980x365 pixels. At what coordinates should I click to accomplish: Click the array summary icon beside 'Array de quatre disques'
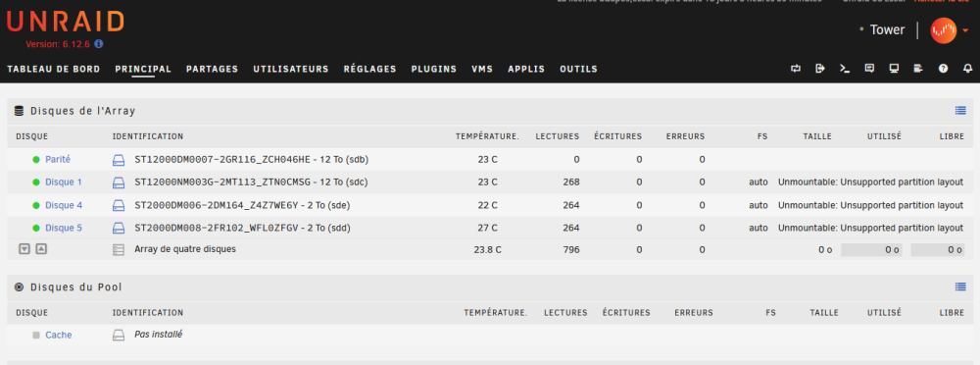[119, 250]
